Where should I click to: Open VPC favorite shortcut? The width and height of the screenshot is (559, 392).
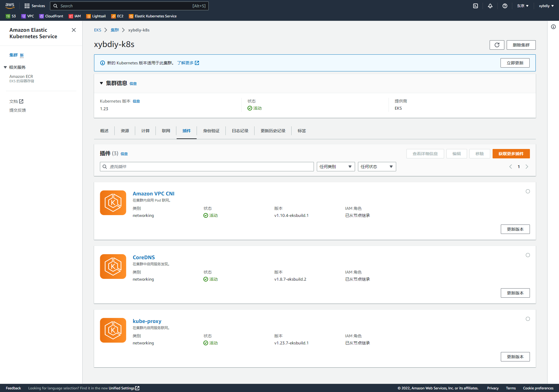[x=28, y=16]
